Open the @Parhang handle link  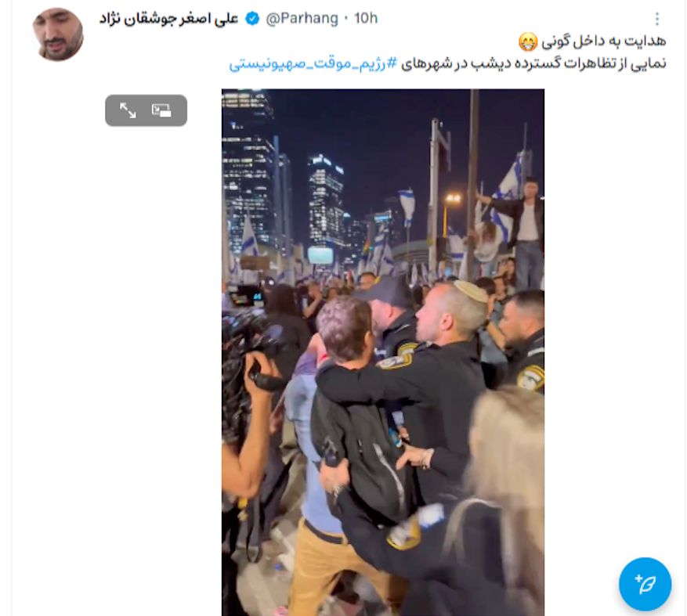[302, 18]
